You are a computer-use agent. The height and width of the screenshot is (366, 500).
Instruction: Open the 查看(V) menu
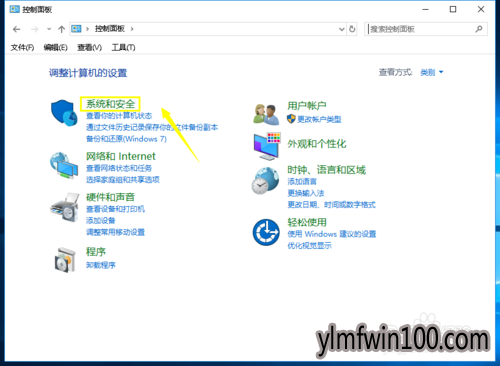pyautogui.click(x=89, y=48)
